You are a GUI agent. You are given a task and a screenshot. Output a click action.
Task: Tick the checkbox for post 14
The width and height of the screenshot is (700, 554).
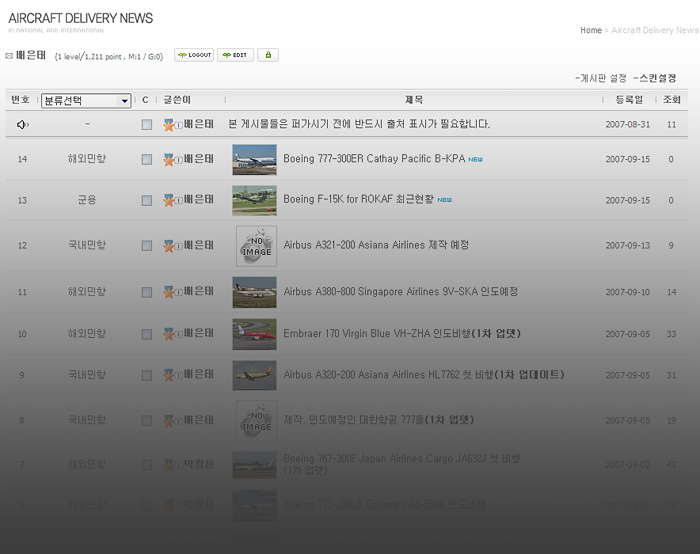pos(146,159)
